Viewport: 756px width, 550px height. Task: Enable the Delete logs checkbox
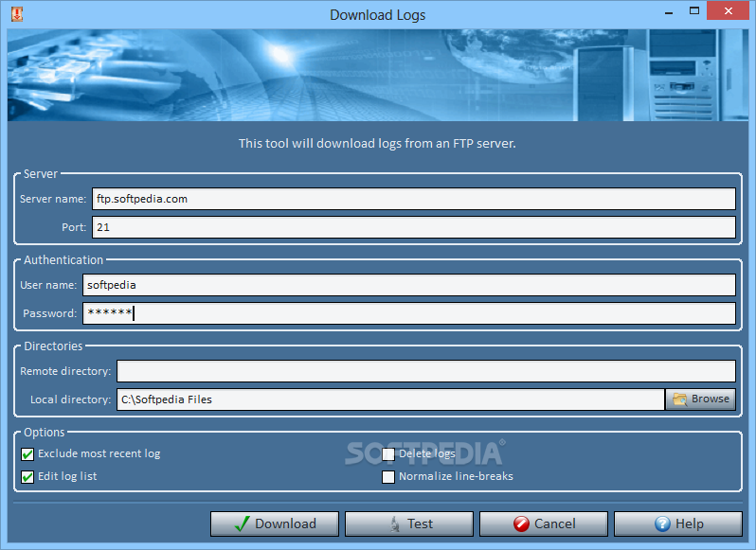[388, 454]
